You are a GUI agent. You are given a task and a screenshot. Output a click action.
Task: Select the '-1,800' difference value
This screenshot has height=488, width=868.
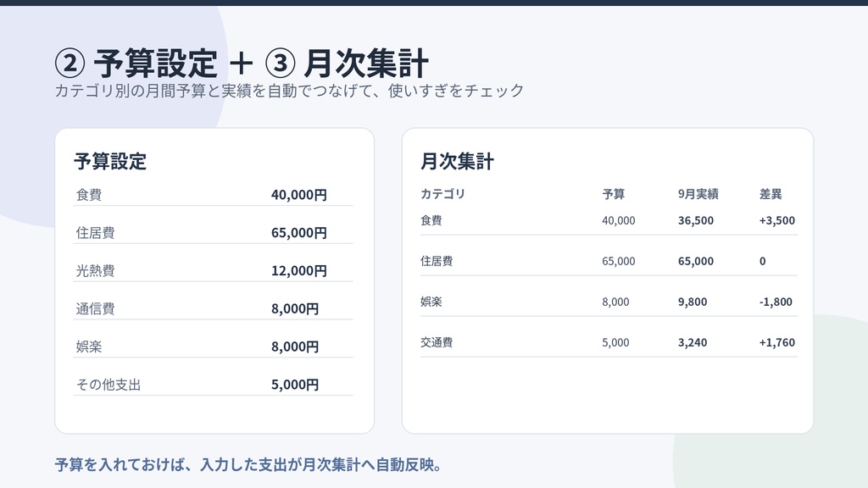point(776,302)
